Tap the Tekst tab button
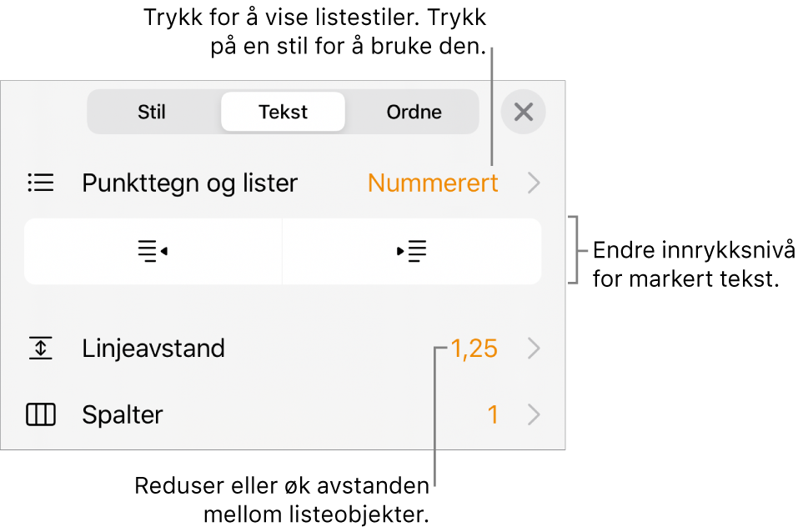This screenshot has height=532, width=803. pos(283,112)
